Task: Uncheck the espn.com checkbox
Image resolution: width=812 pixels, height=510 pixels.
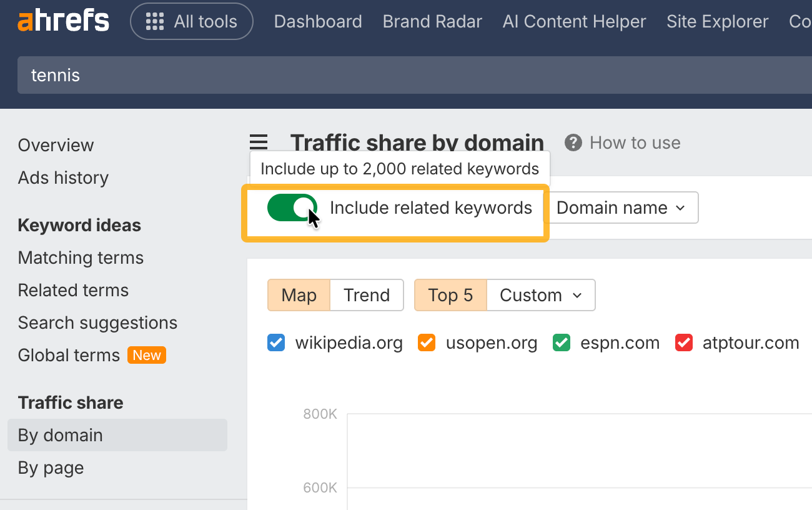Action: tap(562, 343)
